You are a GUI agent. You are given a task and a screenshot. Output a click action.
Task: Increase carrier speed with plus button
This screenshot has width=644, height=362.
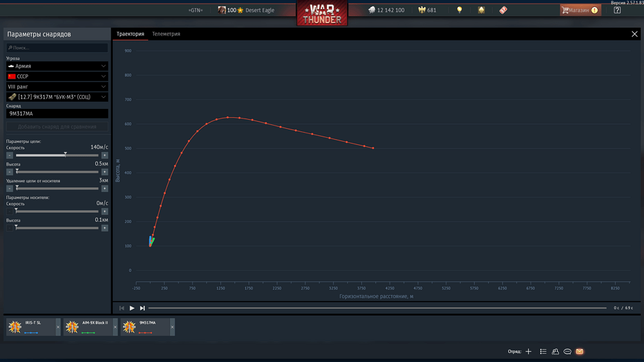pos(105,211)
